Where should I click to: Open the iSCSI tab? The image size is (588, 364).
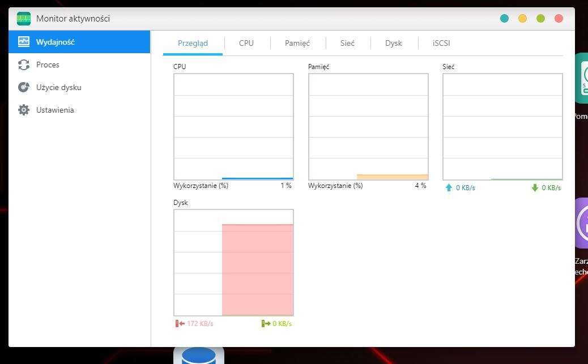click(441, 43)
